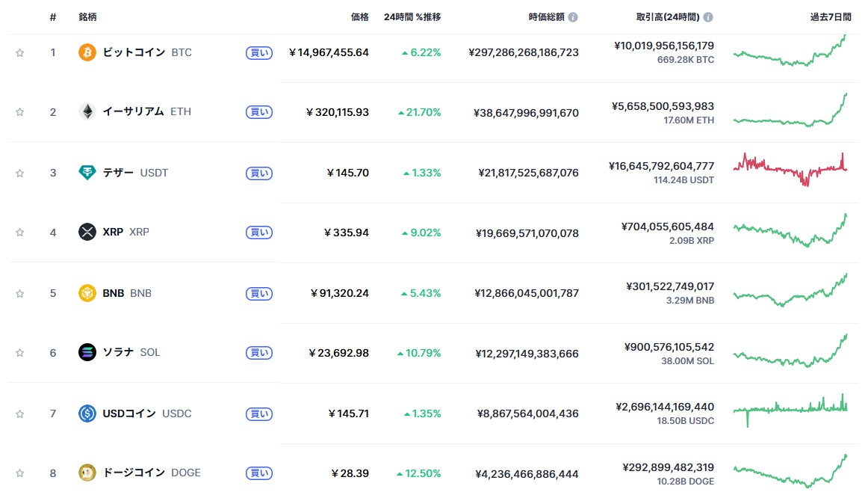868x492 pixels.
Task: Click the Dogecoin dog logo icon
Action: click(x=87, y=473)
